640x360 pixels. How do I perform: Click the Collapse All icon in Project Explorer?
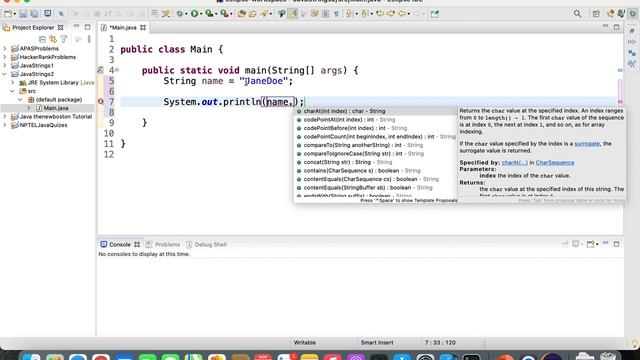(x=42, y=39)
